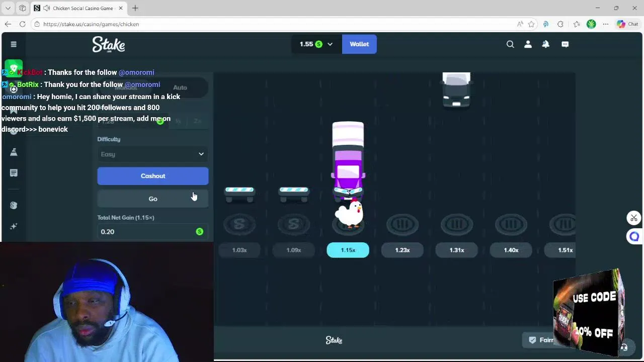
Task: Click the Go button
Action: tap(152, 199)
